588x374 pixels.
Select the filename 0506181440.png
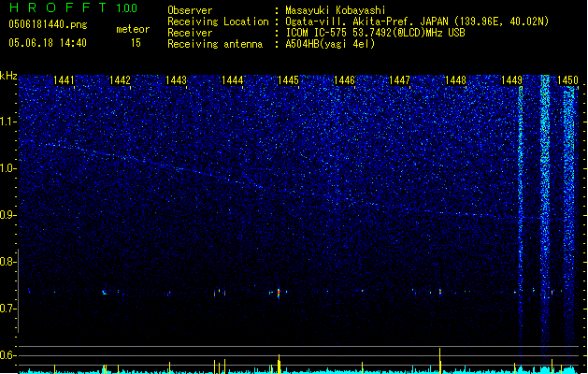point(48,24)
